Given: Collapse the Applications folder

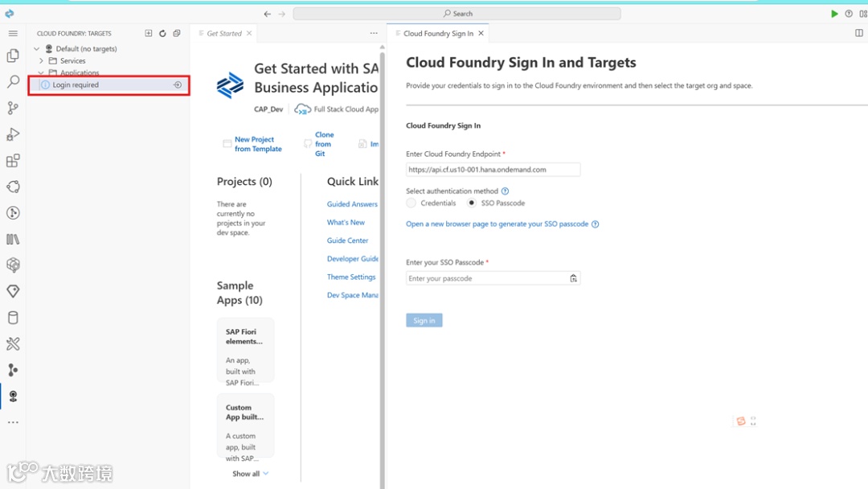Looking at the screenshot, I should click(41, 73).
